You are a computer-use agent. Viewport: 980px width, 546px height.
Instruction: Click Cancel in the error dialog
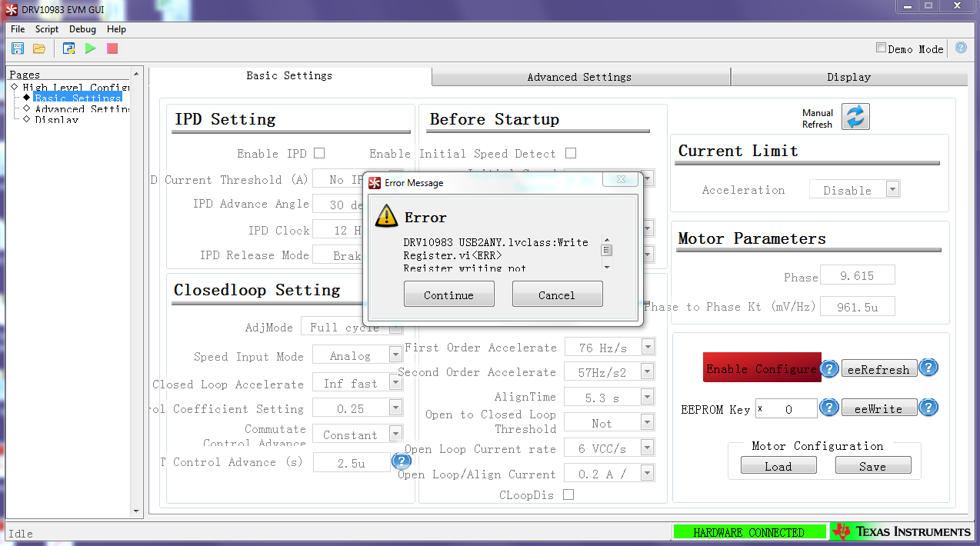(x=557, y=295)
